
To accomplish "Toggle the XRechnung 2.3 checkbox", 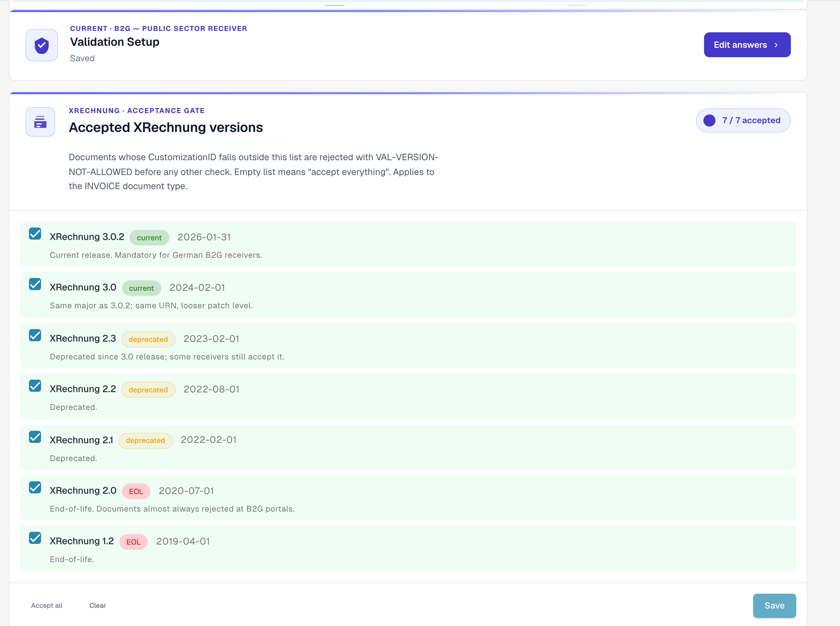I will pyautogui.click(x=35, y=335).
